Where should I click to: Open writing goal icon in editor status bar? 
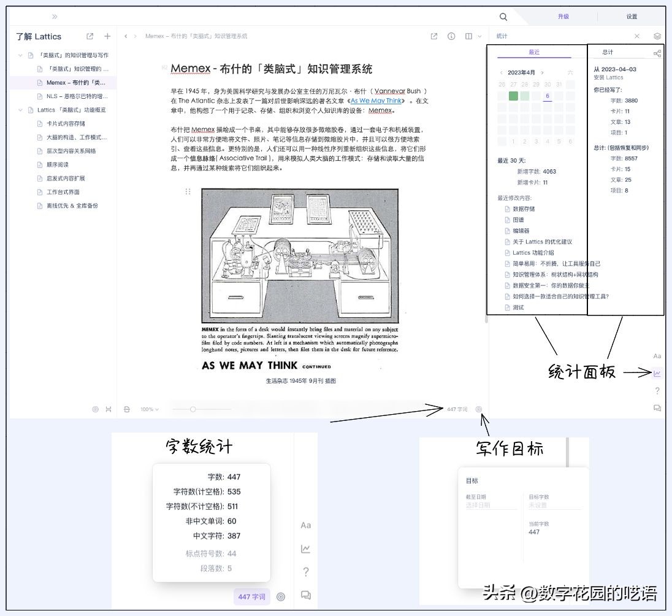pos(479,410)
